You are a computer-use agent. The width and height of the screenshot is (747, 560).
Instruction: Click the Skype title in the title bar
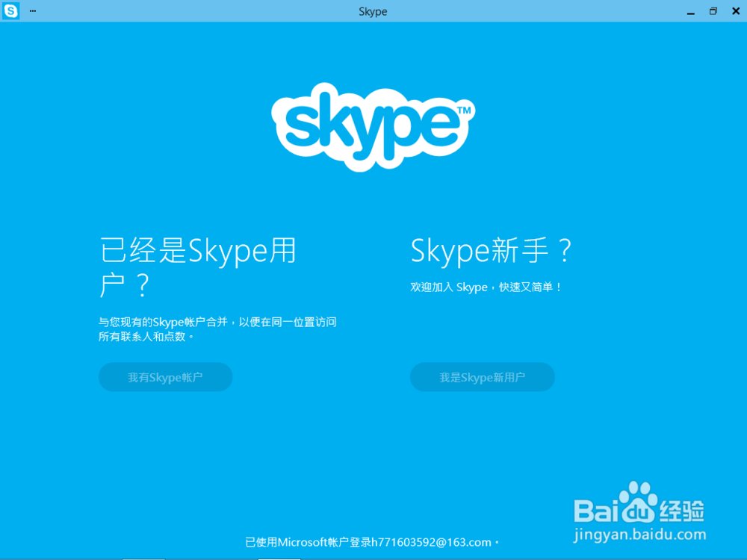point(373,11)
